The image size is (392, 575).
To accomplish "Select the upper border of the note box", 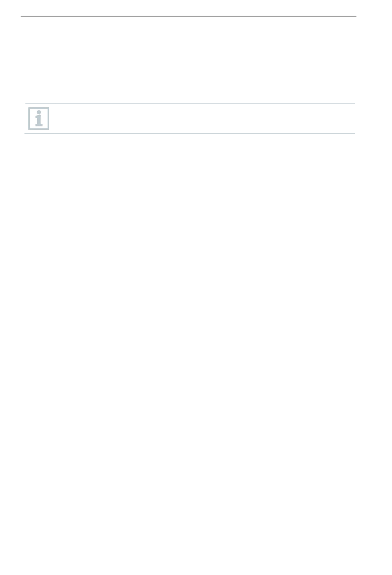I will tap(190, 103).
